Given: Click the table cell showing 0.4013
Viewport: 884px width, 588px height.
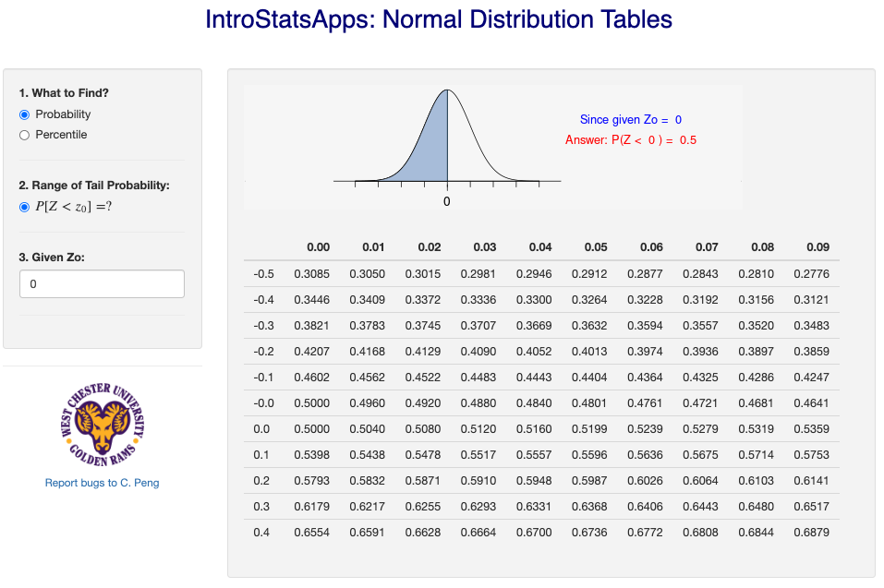Looking at the screenshot, I should point(589,352).
